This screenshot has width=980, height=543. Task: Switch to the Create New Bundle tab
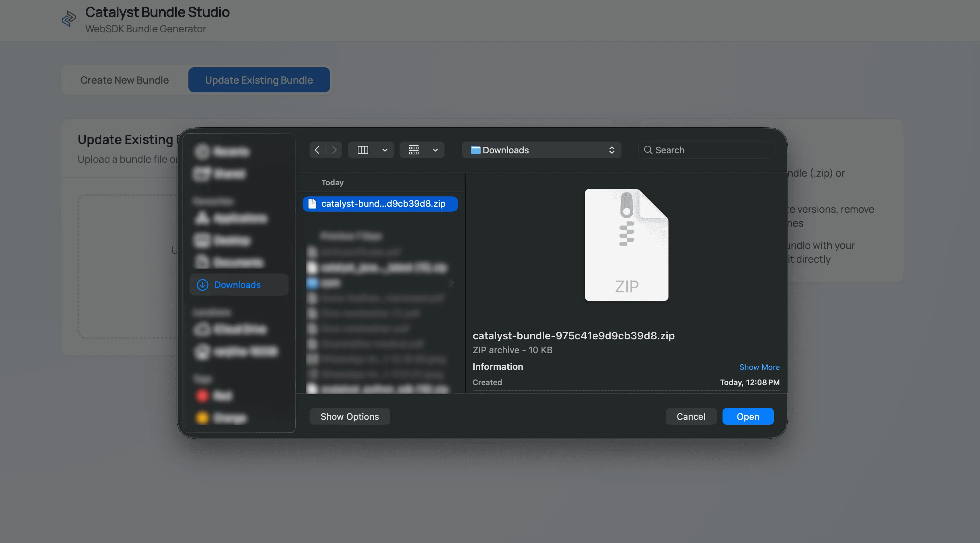click(124, 80)
